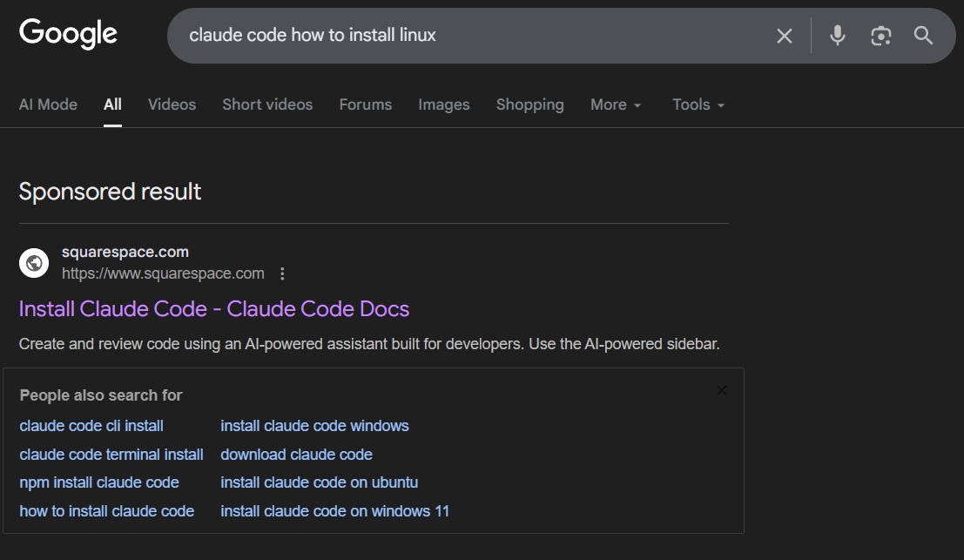Dismiss the People also search for panel
The height and width of the screenshot is (560, 964).
point(722,390)
